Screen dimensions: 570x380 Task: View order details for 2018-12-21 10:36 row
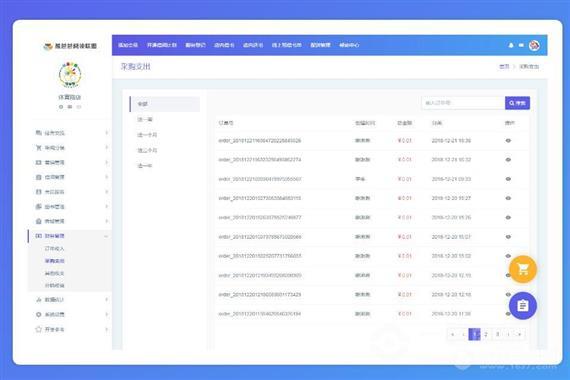[508, 141]
